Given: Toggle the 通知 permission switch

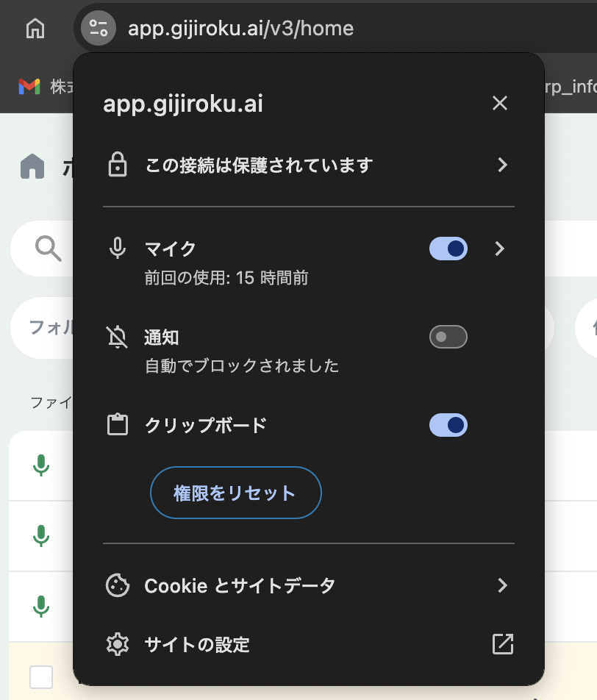Looking at the screenshot, I should coord(448,337).
